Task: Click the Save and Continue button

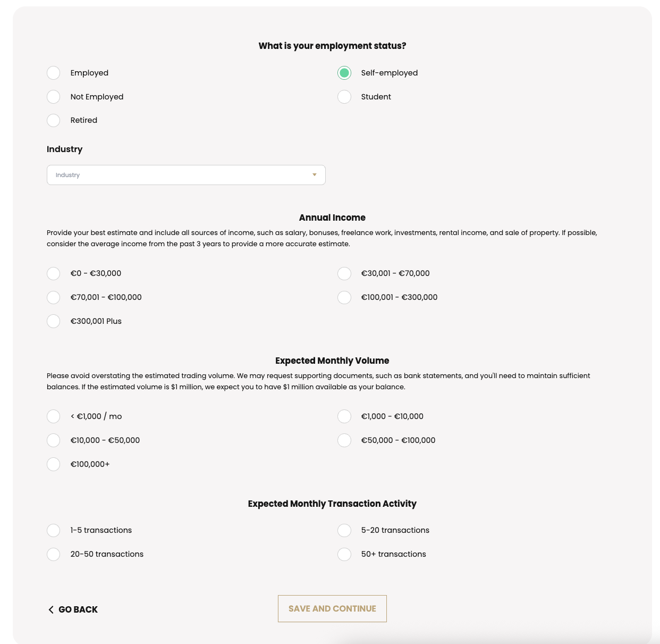Action: tap(332, 608)
